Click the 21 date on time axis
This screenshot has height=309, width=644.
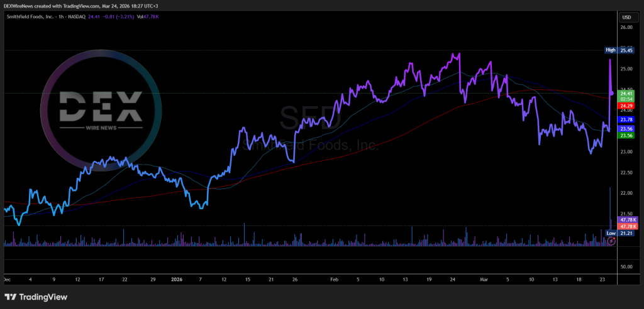pos(271,279)
